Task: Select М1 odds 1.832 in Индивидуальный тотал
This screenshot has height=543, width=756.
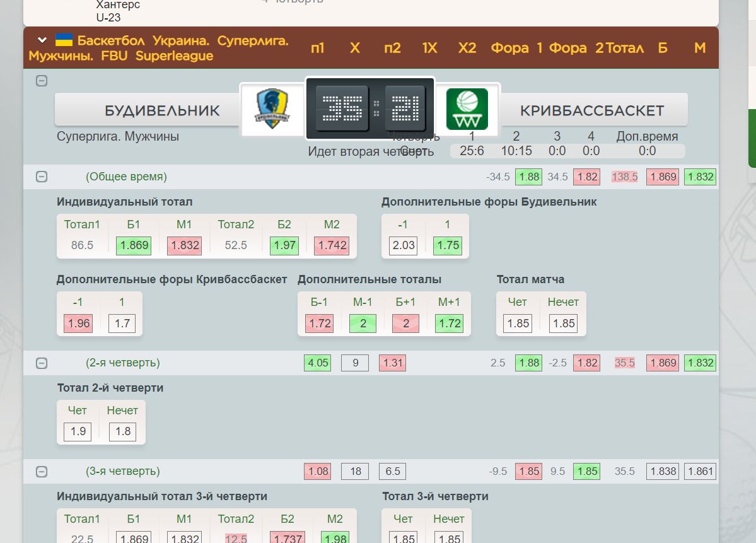Action: click(185, 245)
